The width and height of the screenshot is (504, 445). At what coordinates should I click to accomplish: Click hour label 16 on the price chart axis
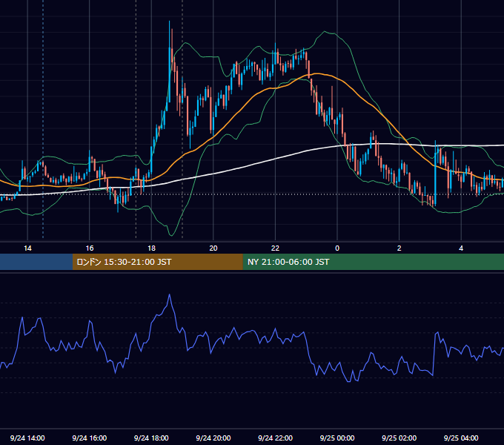[x=90, y=248]
